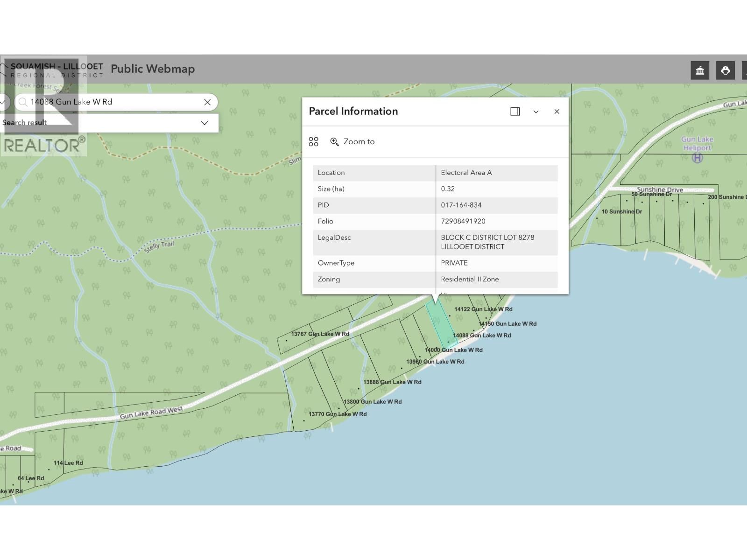Click the firefighter helmet icon in header
Viewport: 747px width, 560px height.
725,70
